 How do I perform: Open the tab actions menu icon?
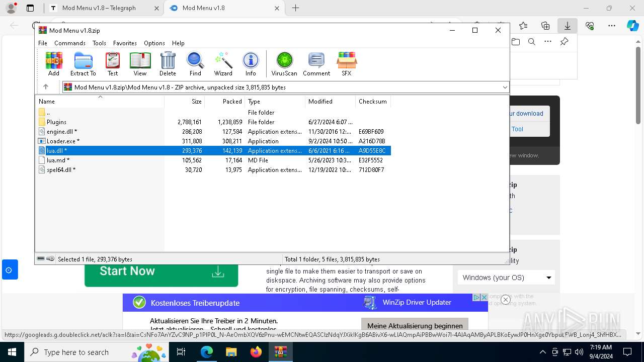30,8
